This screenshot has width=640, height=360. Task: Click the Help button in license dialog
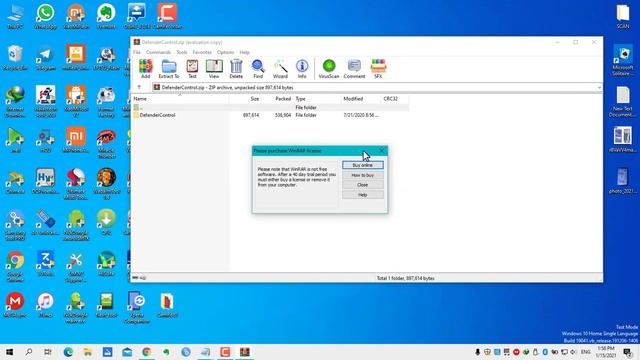[x=362, y=195]
